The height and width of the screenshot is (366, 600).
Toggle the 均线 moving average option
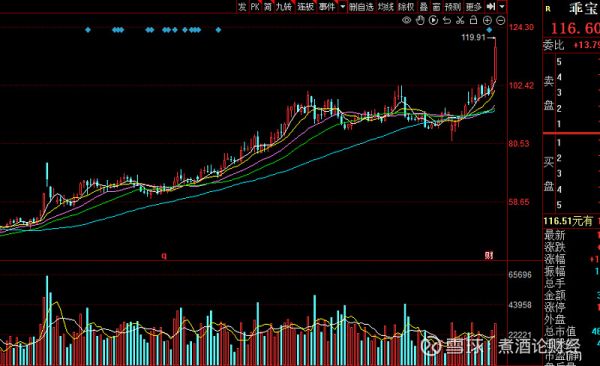(x=386, y=7)
